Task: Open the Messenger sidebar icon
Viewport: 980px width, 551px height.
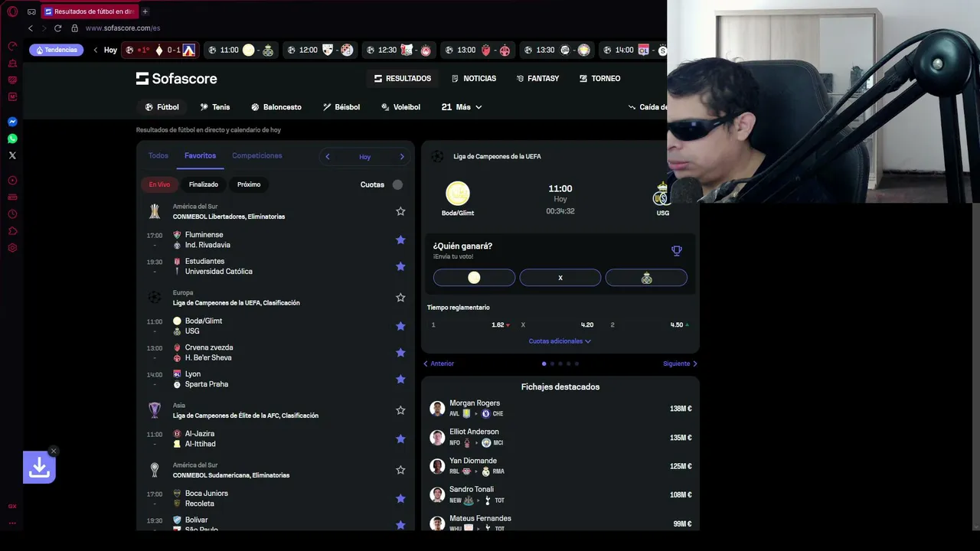Action: click(12, 122)
